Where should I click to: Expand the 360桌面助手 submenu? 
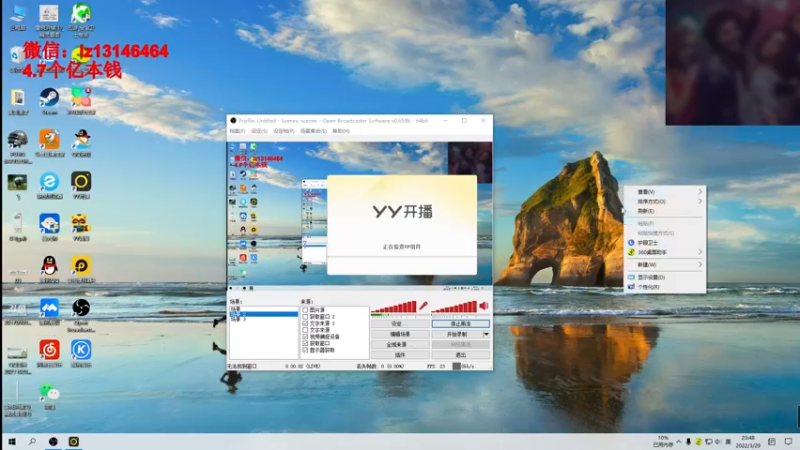(665, 252)
